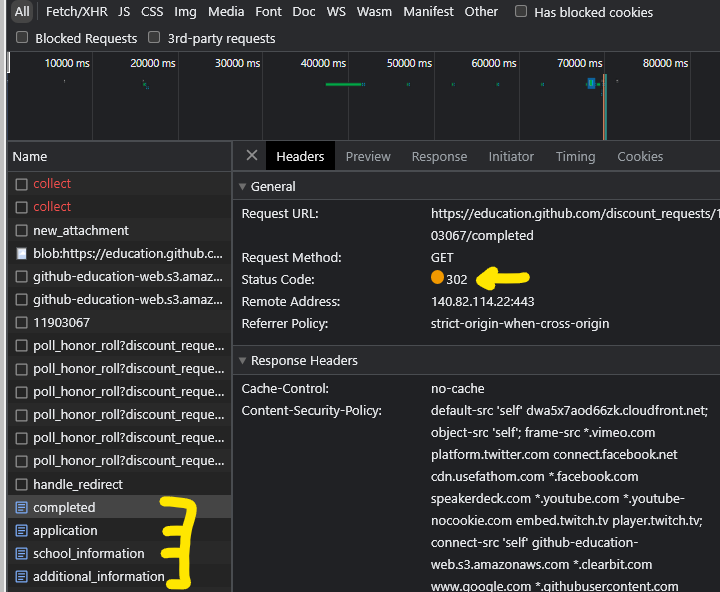Select the handle_redirect request
Image resolution: width=720 pixels, height=592 pixels.
tap(119, 484)
